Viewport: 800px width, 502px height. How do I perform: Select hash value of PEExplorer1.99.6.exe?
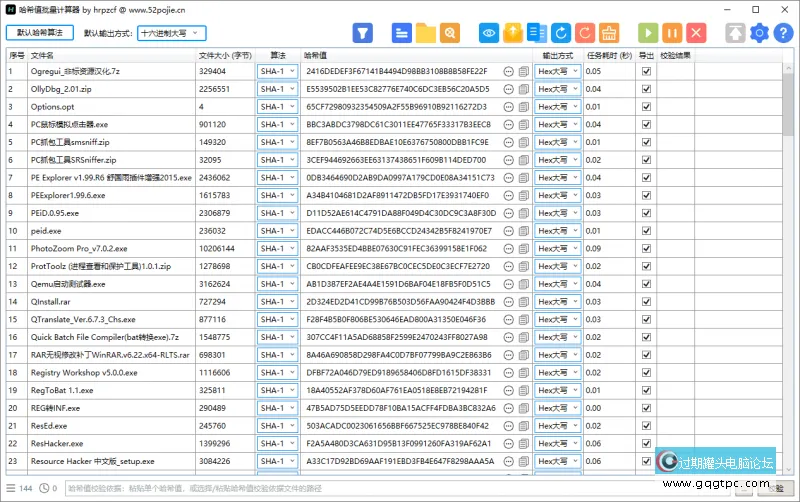pyautogui.click(x=397, y=195)
